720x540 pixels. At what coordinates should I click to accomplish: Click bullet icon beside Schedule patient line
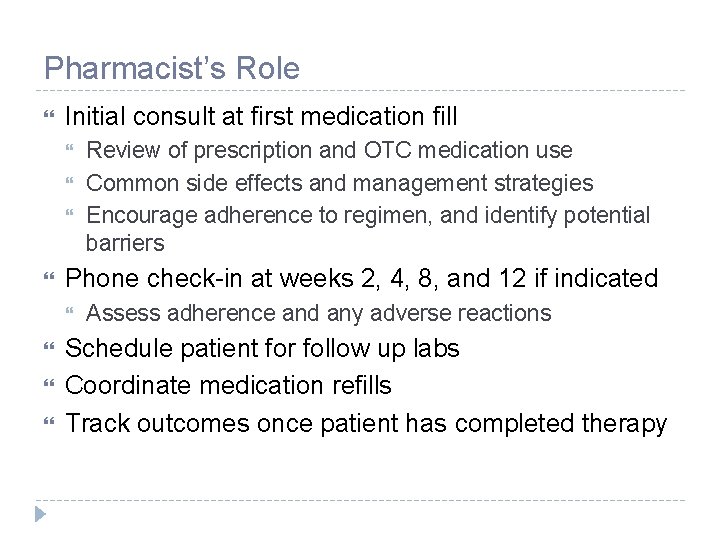coord(49,346)
